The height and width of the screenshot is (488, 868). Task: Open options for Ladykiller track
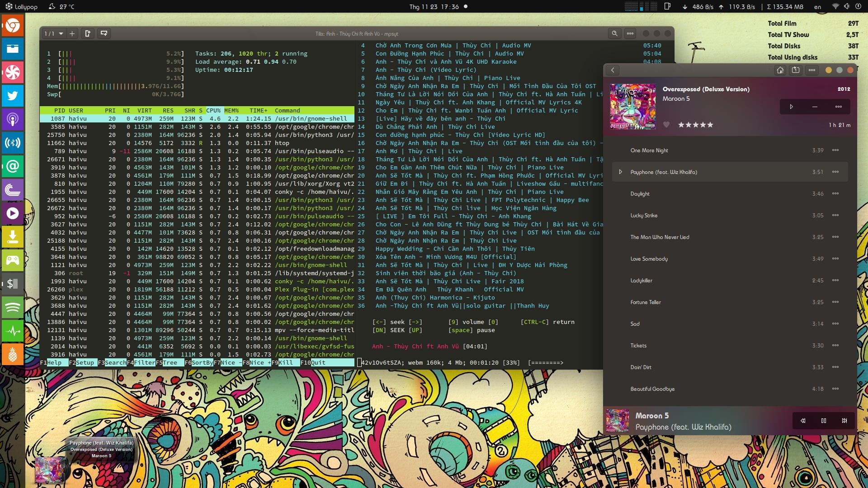(835, 281)
